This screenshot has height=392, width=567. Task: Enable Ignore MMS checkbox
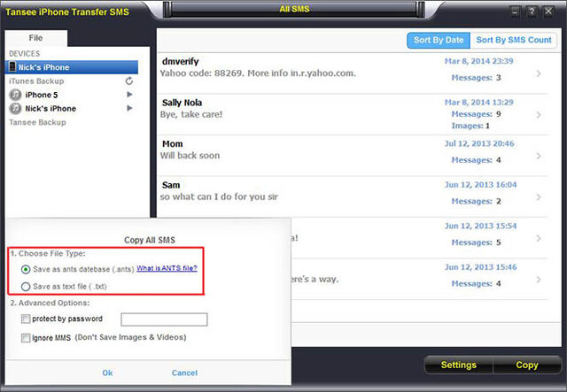click(x=26, y=338)
